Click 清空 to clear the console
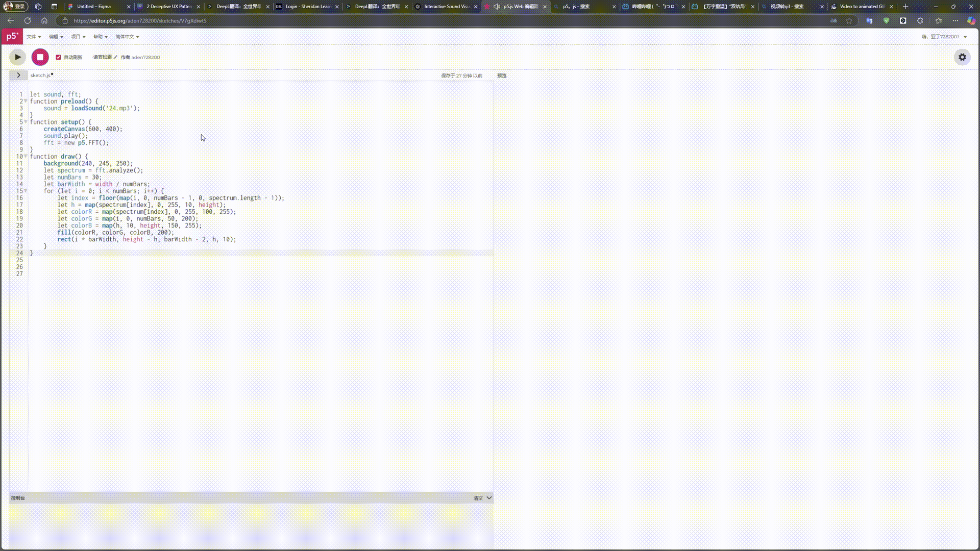 tap(478, 498)
